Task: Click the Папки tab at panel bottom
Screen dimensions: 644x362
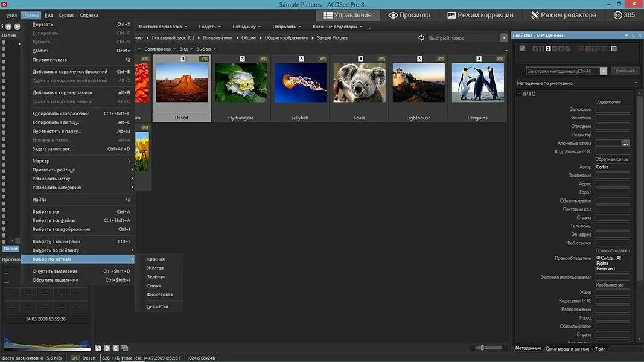Action: click(10, 249)
